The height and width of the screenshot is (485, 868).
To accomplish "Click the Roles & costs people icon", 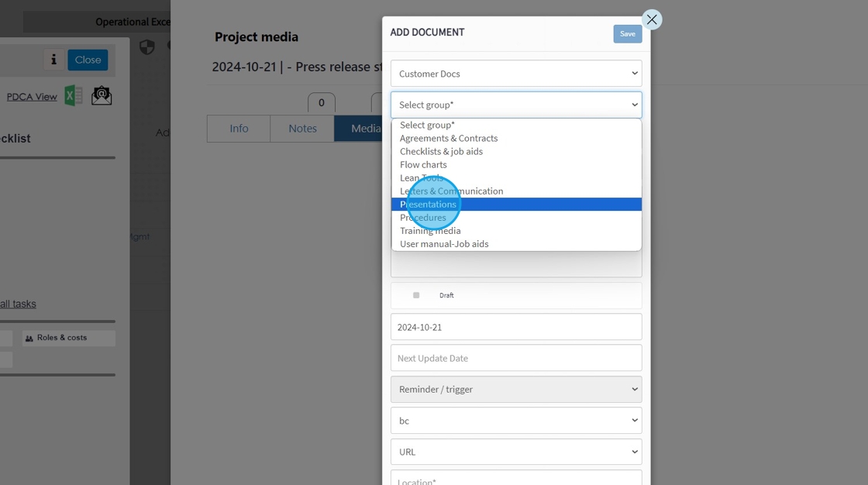I will [29, 339].
